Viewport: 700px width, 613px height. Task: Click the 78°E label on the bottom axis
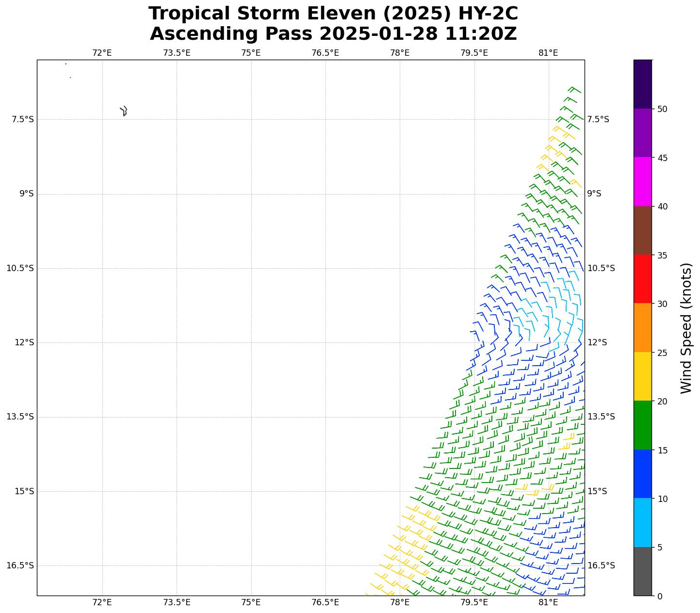[400, 602]
